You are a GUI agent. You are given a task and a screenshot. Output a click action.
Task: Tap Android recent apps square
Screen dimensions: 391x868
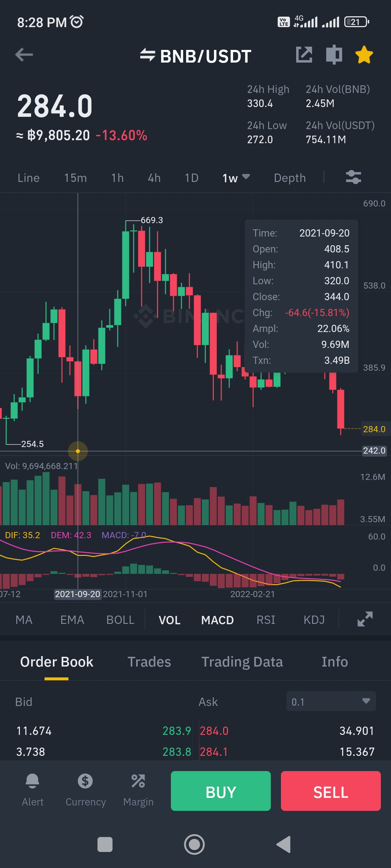(x=105, y=844)
